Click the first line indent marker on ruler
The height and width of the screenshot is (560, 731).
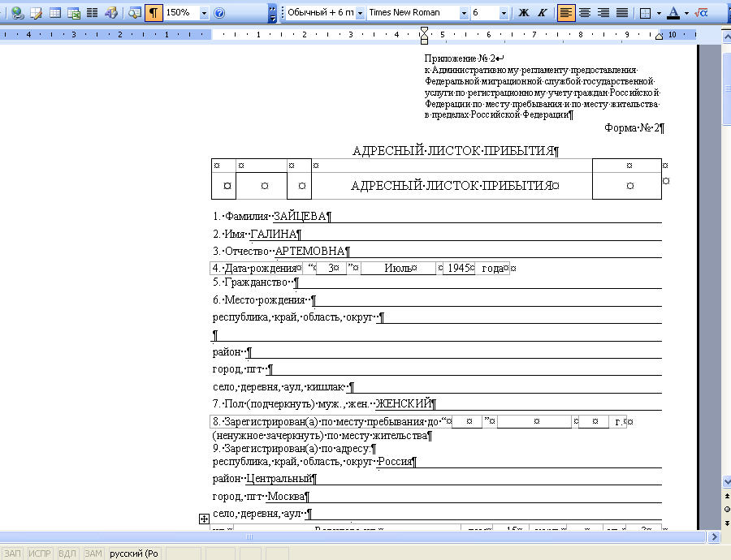click(x=424, y=31)
